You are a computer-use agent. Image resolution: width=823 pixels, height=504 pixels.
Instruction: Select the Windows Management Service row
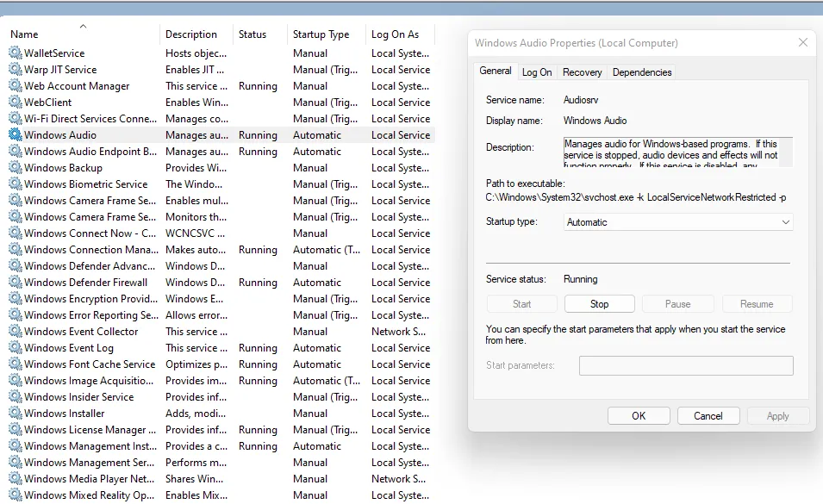(x=221, y=463)
